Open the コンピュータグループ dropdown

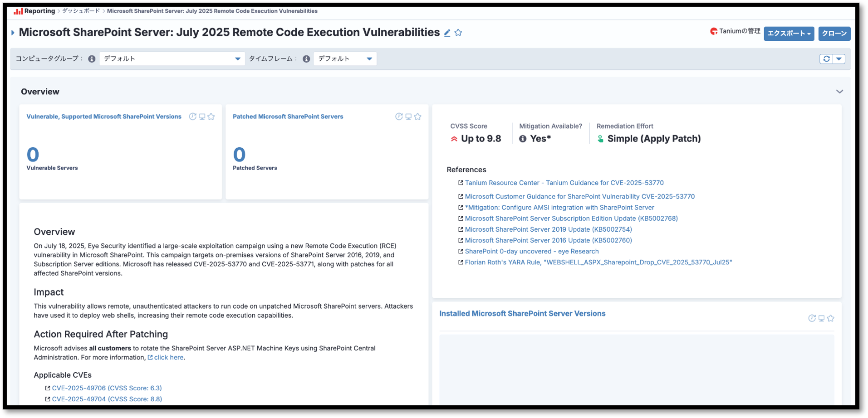[172, 58]
